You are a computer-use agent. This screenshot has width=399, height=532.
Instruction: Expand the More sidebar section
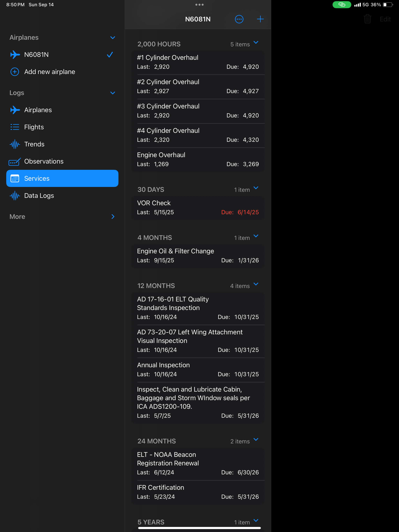click(x=113, y=217)
